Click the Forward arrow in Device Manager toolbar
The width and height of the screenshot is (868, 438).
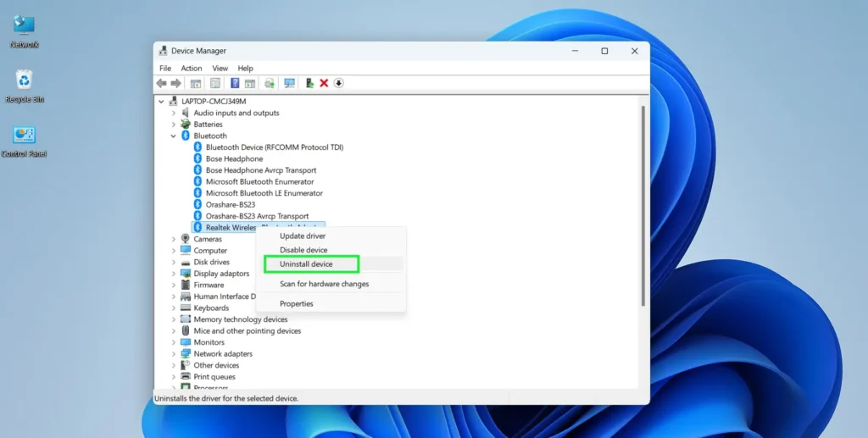click(x=176, y=83)
